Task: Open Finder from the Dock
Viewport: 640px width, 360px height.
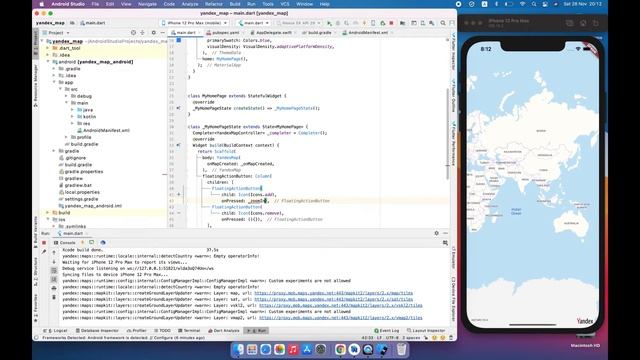Action: (238, 349)
